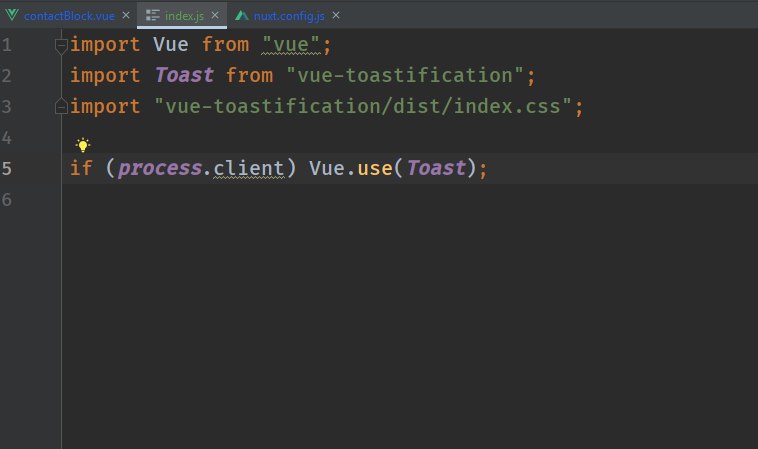Switch to the index.js tab
The image size is (758, 449).
pos(184,16)
